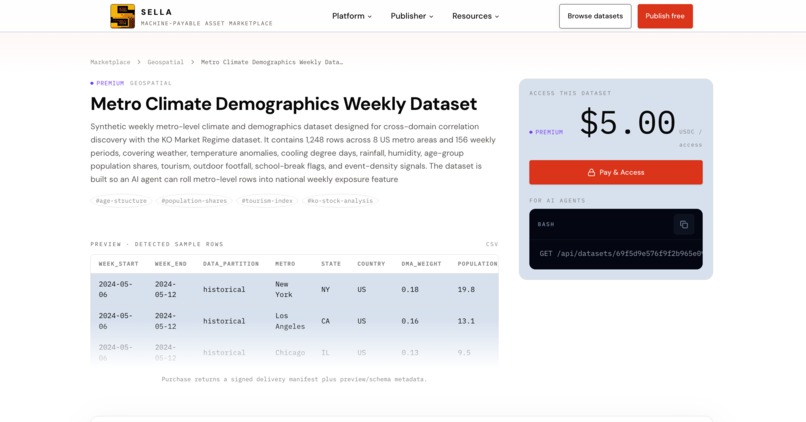806x422 pixels.
Task: Select the Los Angeles metro cell
Action: click(290, 321)
